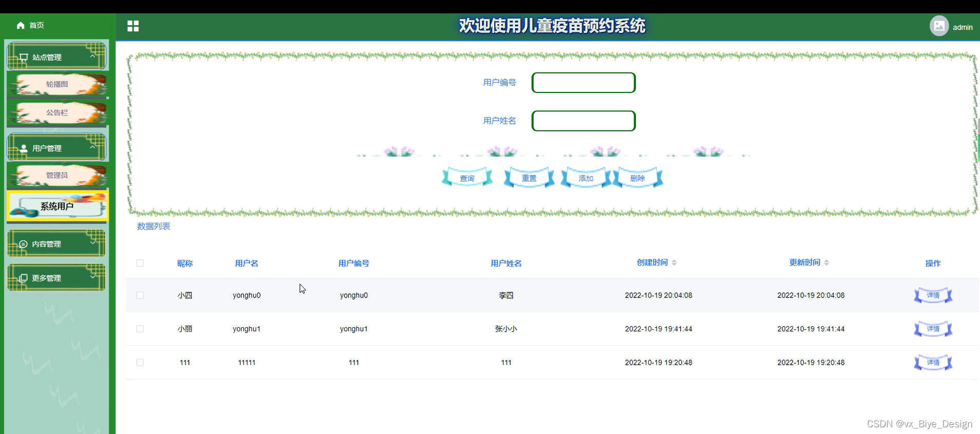Image resolution: width=980 pixels, height=434 pixels.
Task: Click the updated time 2022-10-19 20:04:08
Action: pyautogui.click(x=811, y=295)
